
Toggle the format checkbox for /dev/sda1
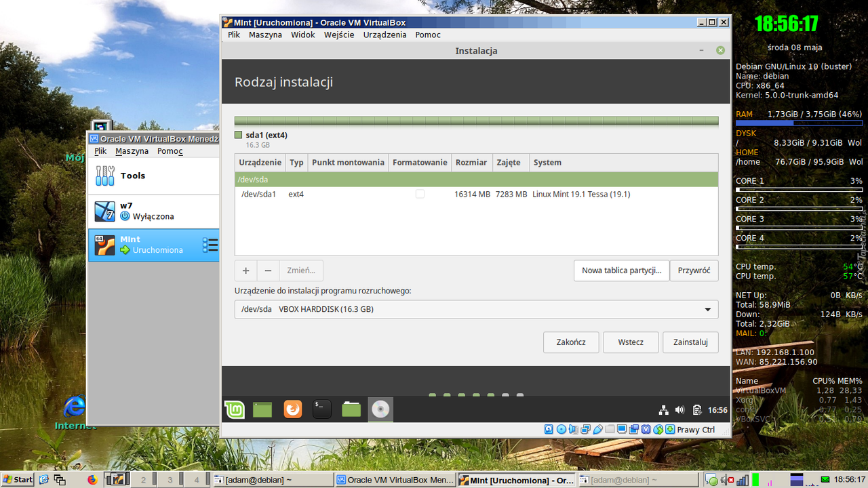coord(420,194)
